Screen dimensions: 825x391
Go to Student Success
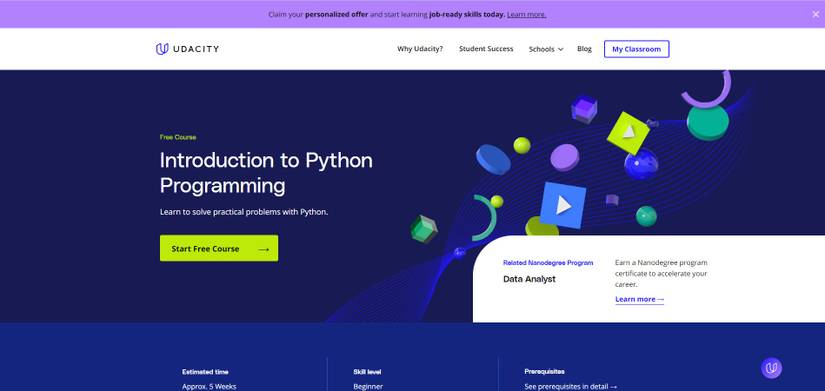[486, 49]
